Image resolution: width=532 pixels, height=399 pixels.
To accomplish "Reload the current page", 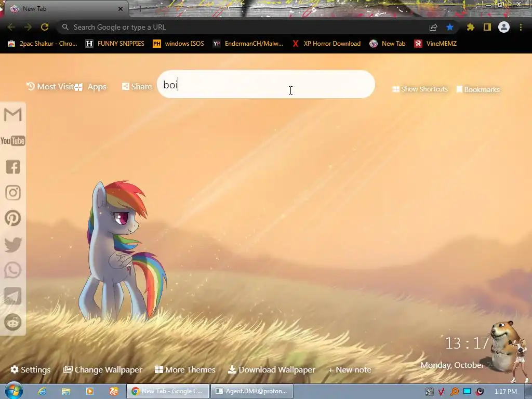I will pyautogui.click(x=45, y=27).
